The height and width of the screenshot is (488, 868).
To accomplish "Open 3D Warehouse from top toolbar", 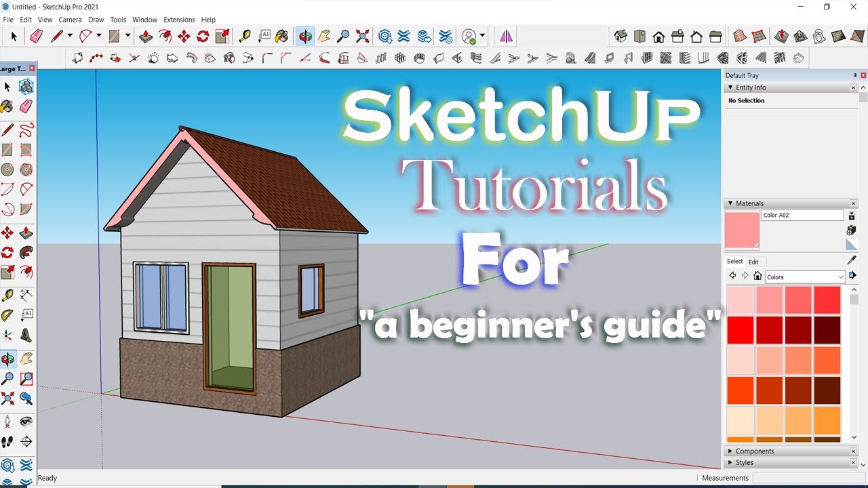I will [x=385, y=37].
